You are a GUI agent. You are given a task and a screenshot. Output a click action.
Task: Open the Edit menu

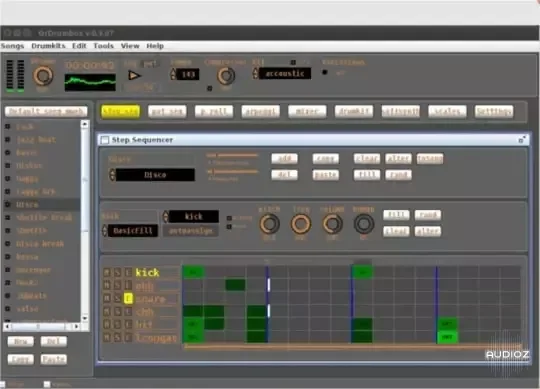79,46
